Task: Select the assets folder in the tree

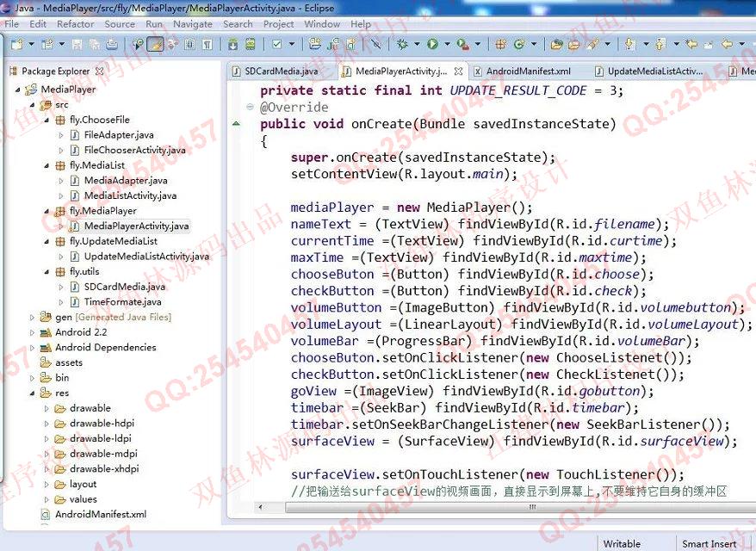Action: tap(69, 362)
